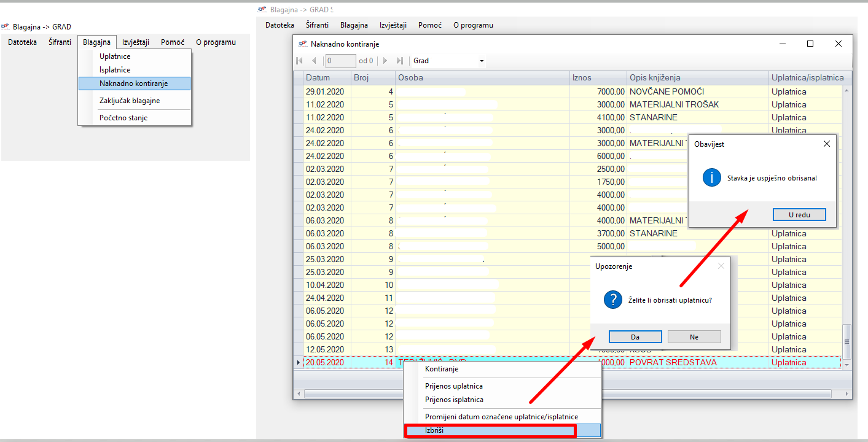Open Blagajna menu in the right window

(354, 25)
